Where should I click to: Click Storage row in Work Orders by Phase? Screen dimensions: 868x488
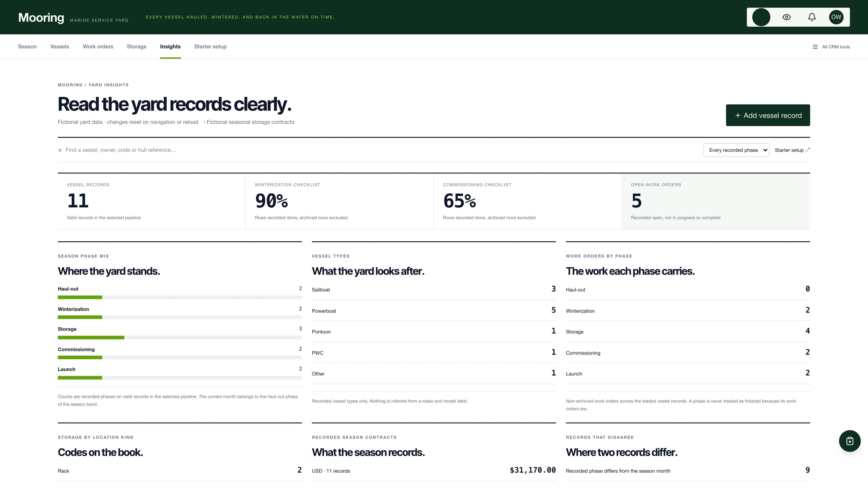tap(688, 331)
